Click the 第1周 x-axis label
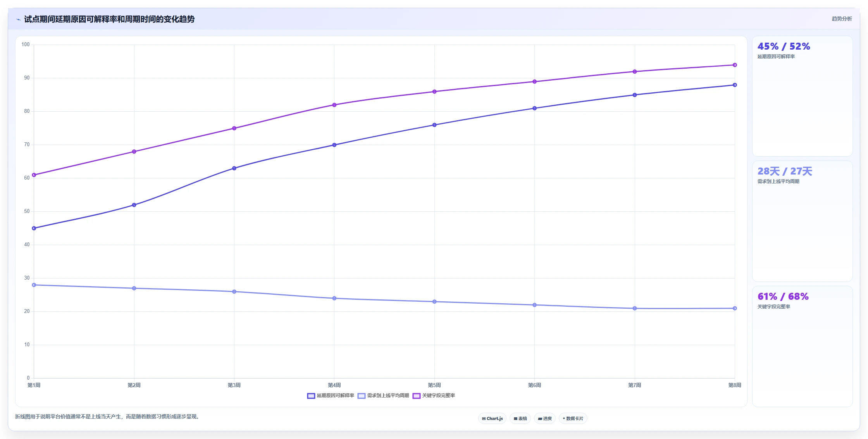 (x=34, y=385)
